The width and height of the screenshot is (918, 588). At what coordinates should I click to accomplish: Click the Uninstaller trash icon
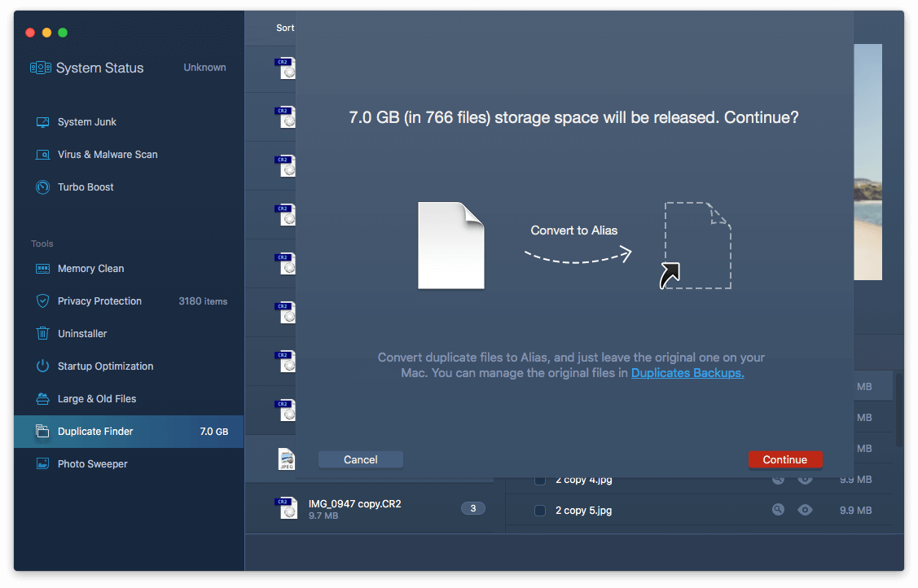point(42,333)
